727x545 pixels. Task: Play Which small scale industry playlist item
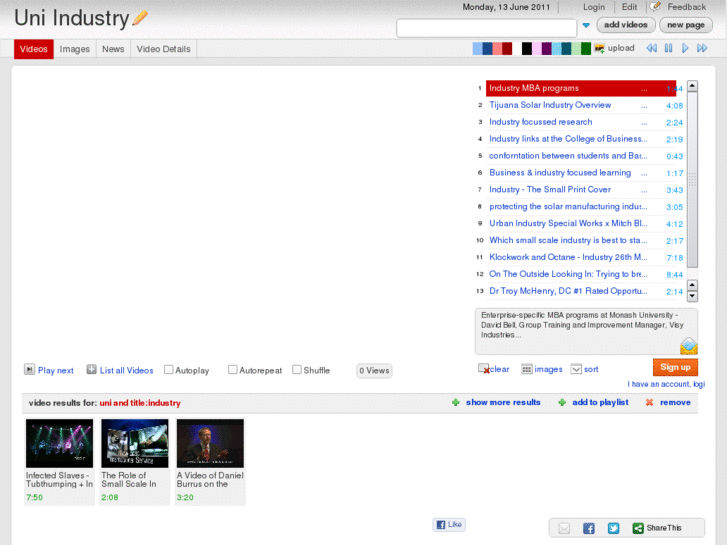[x=568, y=240]
